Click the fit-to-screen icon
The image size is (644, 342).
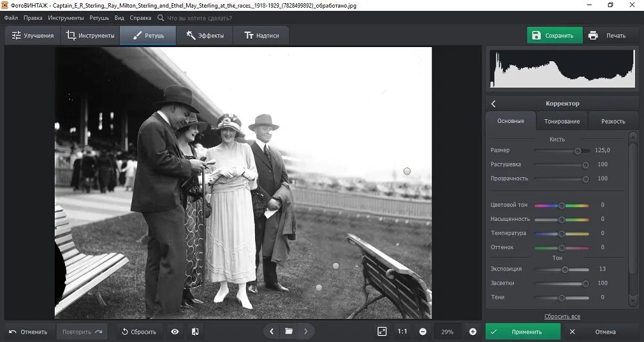pos(382,332)
